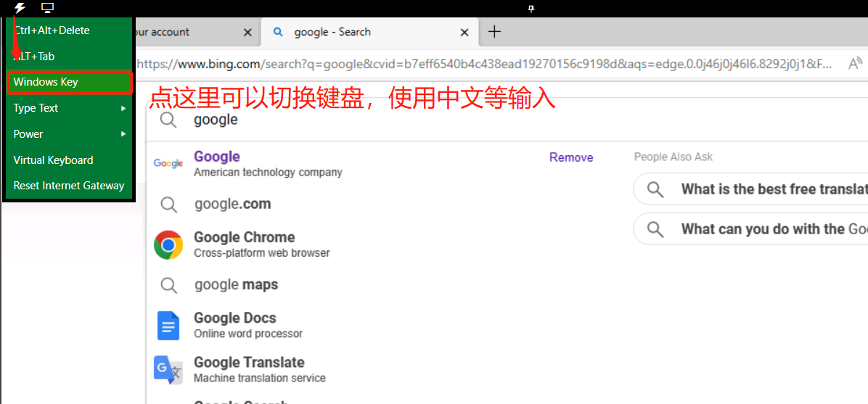Screen dimensions: 868x404
Task: Click the Chrome logo icon
Action: [x=168, y=244]
